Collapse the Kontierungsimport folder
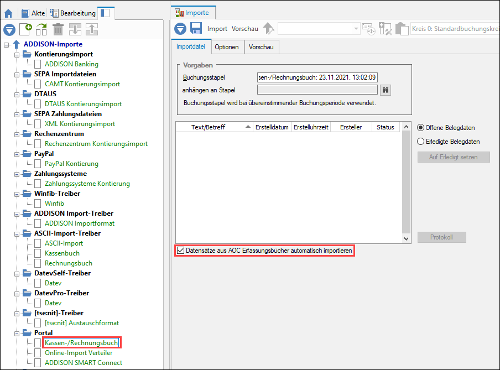The height and width of the screenshot is (370, 500). pyautogui.click(x=17, y=54)
